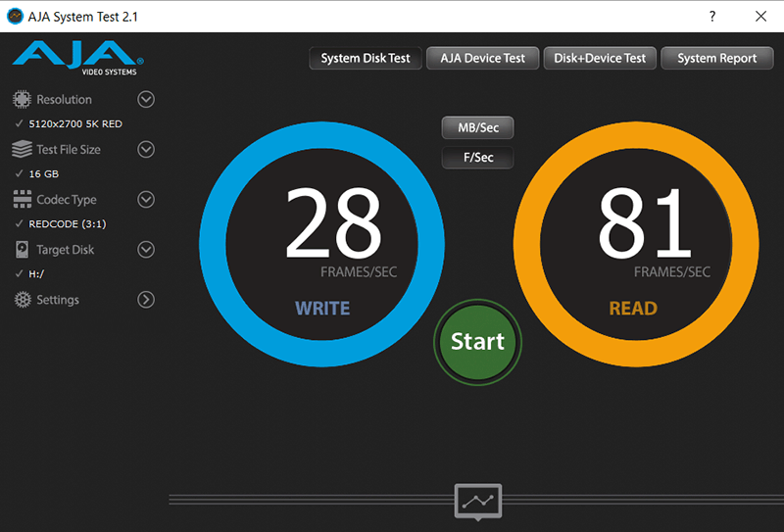Click the 16 GB file size value
784x532 pixels.
pyautogui.click(x=44, y=174)
